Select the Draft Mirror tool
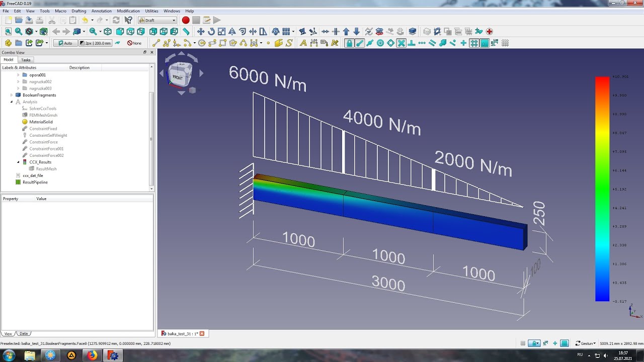The image size is (644, 362). pyautogui.click(x=232, y=32)
